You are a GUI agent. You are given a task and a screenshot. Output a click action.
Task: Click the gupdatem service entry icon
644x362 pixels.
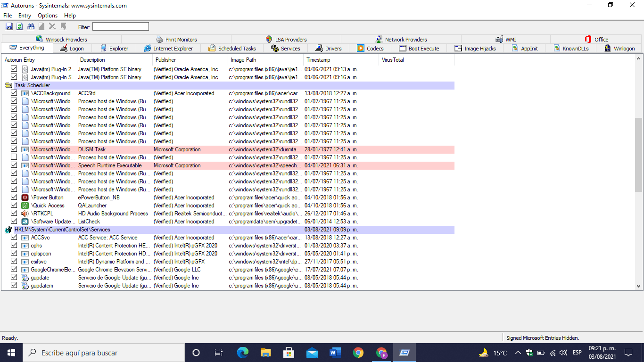[x=25, y=286]
